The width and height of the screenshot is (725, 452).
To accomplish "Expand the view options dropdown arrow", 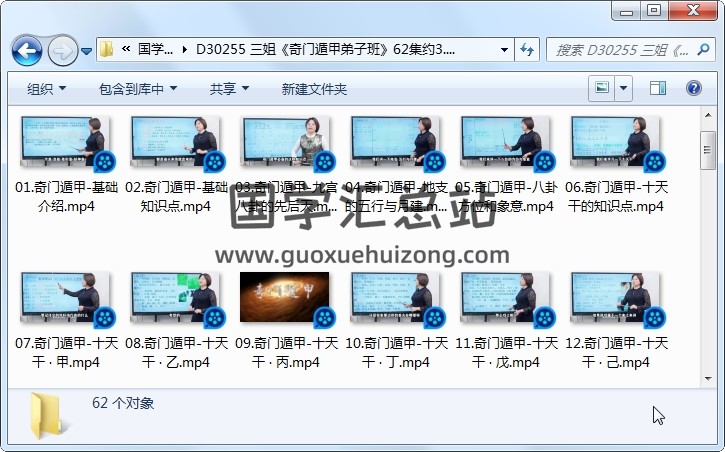I will pyautogui.click(x=623, y=88).
